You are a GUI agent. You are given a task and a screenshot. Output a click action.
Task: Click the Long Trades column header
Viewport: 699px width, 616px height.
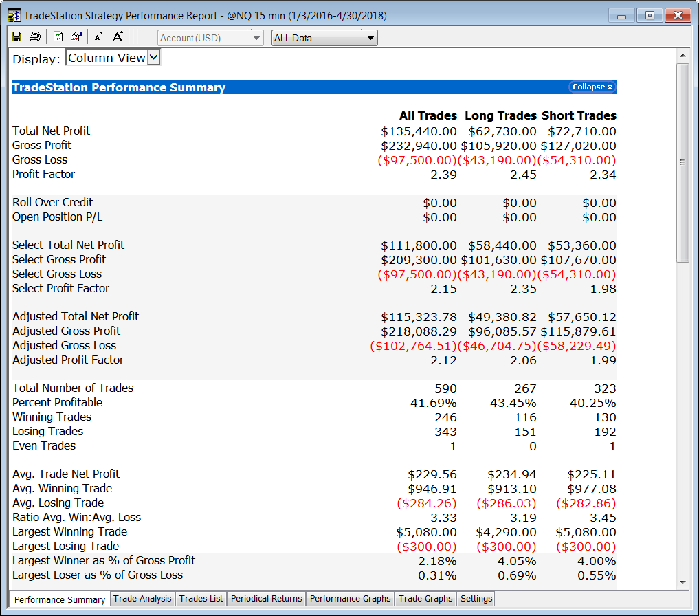pyautogui.click(x=500, y=116)
